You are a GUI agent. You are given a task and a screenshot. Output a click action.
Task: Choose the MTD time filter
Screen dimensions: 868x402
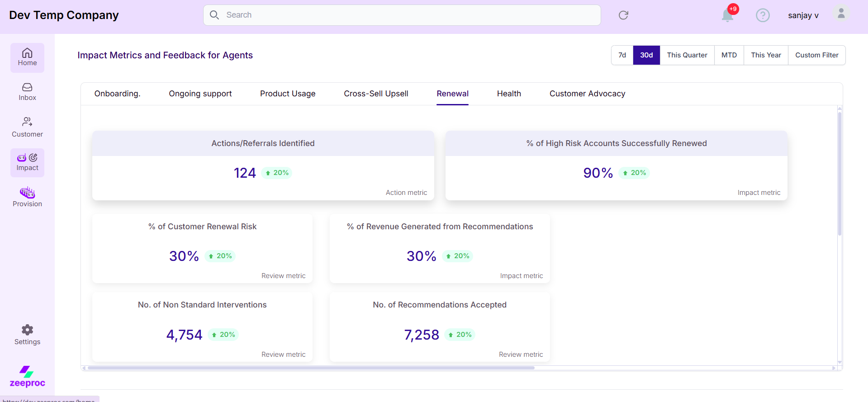(729, 55)
